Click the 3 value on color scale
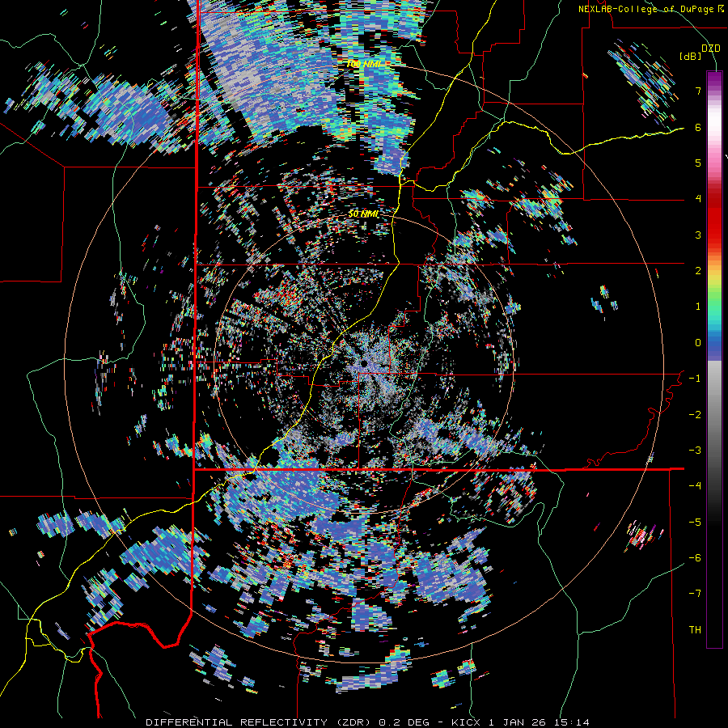 click(698, 235)
